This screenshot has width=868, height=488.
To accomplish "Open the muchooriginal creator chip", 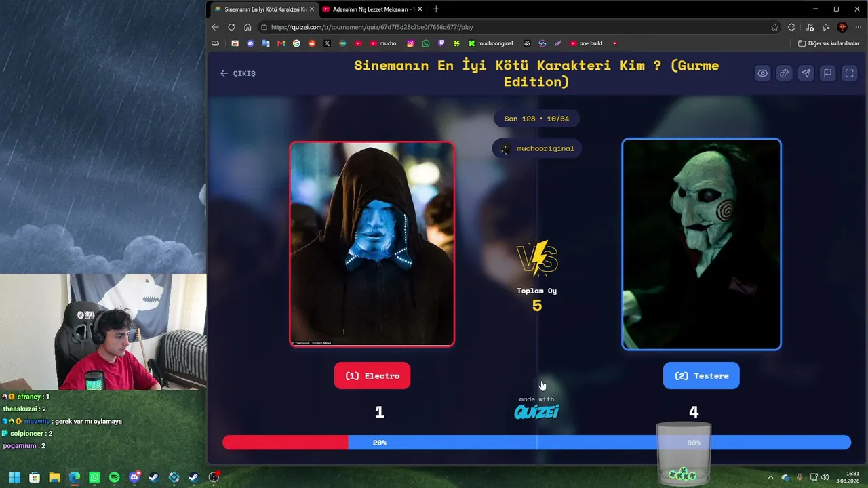I will (537, 148).
